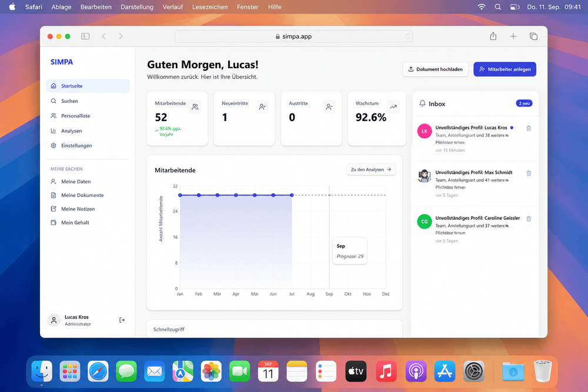Click the Wachstum value 92.6%
The image size is (588, 392).
click(370, 118)
